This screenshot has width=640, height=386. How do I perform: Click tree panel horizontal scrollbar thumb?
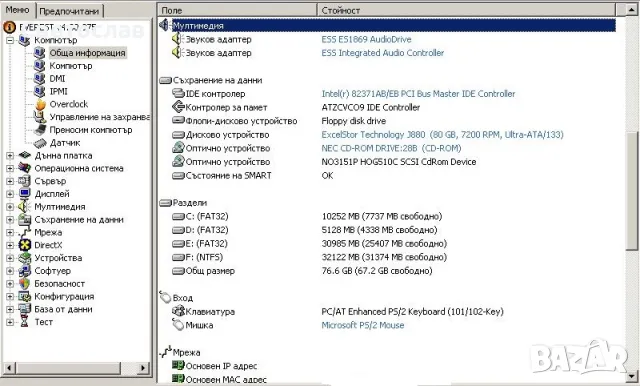click(x=69, y=368)
